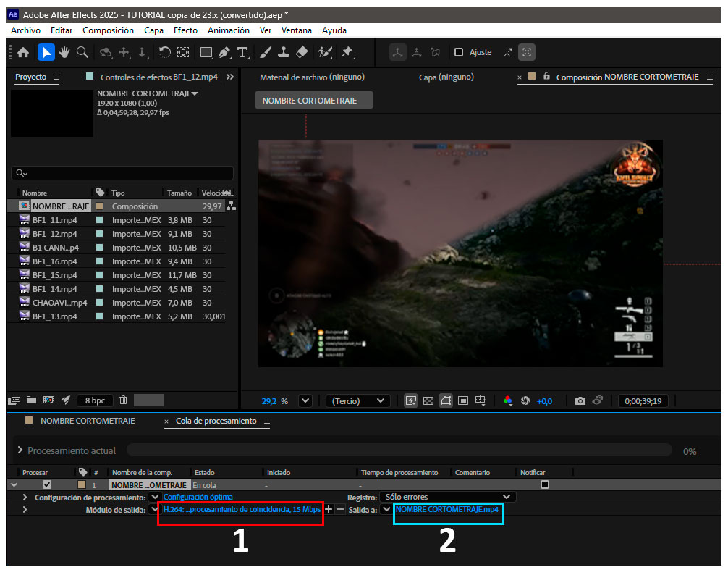This screenshot has height=575, width=728.
Task: Select the Zoom magnifier tool
Action: click(82, 52)
